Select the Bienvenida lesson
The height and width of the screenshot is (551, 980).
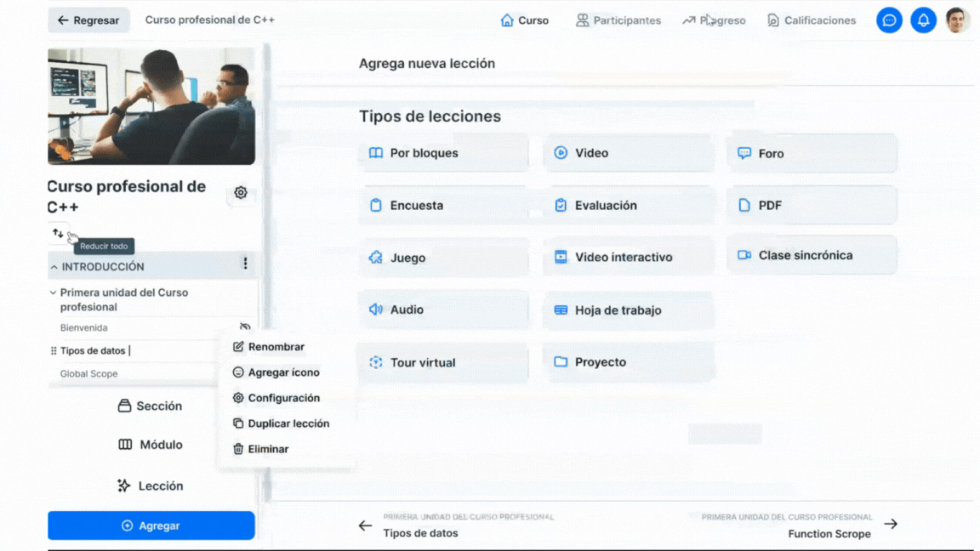83,327
